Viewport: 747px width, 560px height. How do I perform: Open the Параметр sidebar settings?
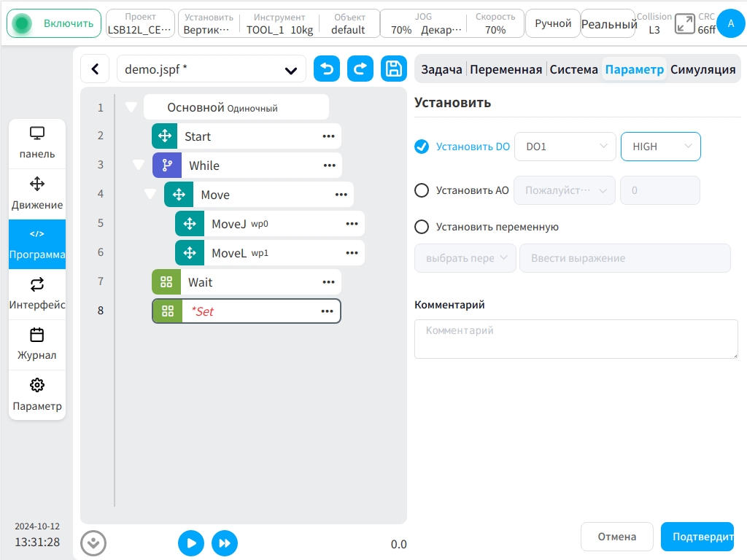click(x=37, y=394)
